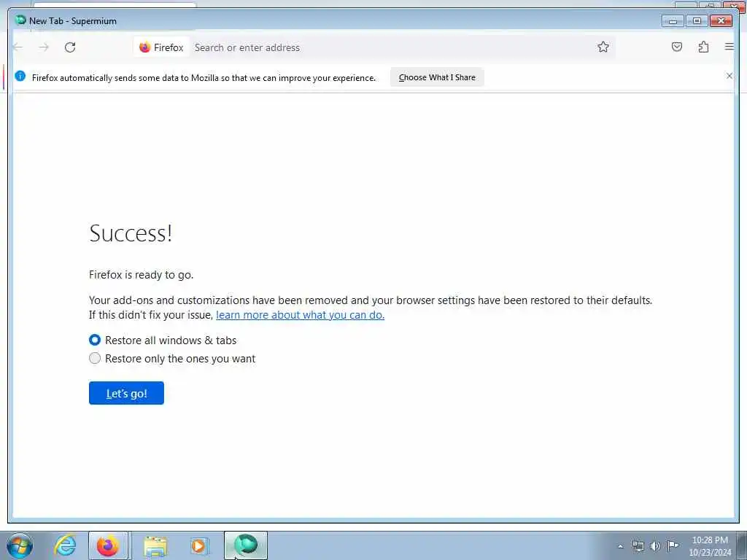
Task: Maximize the Supermium window
Action: [697, 21]
